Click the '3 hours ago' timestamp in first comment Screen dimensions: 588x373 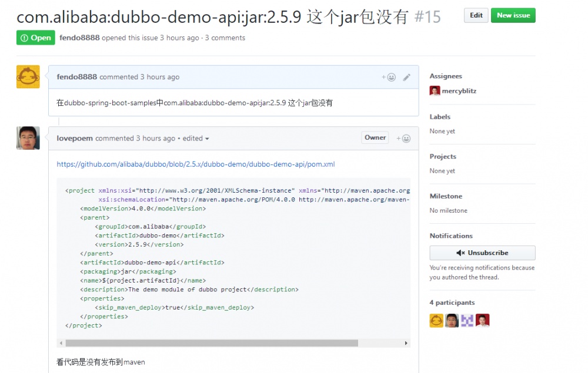pyautogui.click(x=160, y=77)
